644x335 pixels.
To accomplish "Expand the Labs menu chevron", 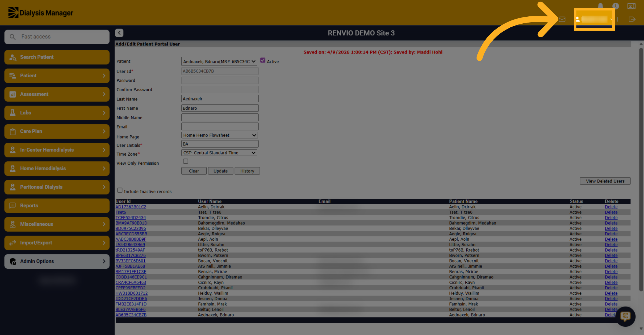I will coord(104,113).
